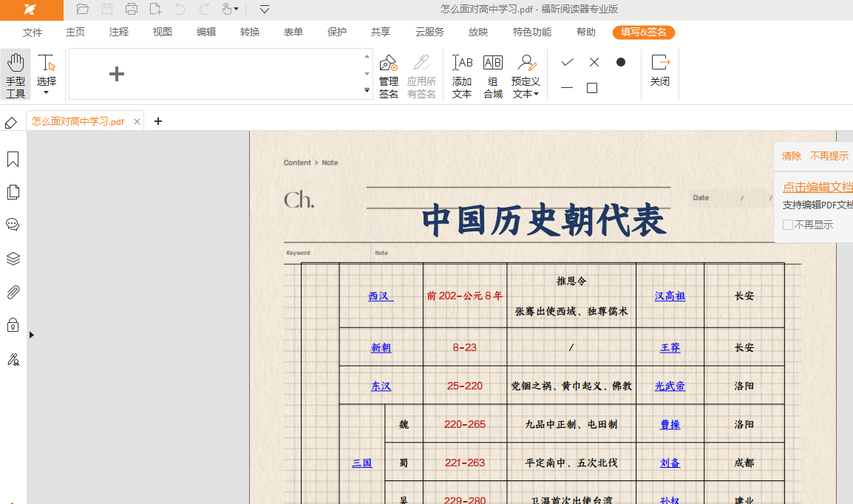This screenshot has height=504, width=853.
Task: Open the Bookmarks panel in sidebar
Action: tap(13, 160)
